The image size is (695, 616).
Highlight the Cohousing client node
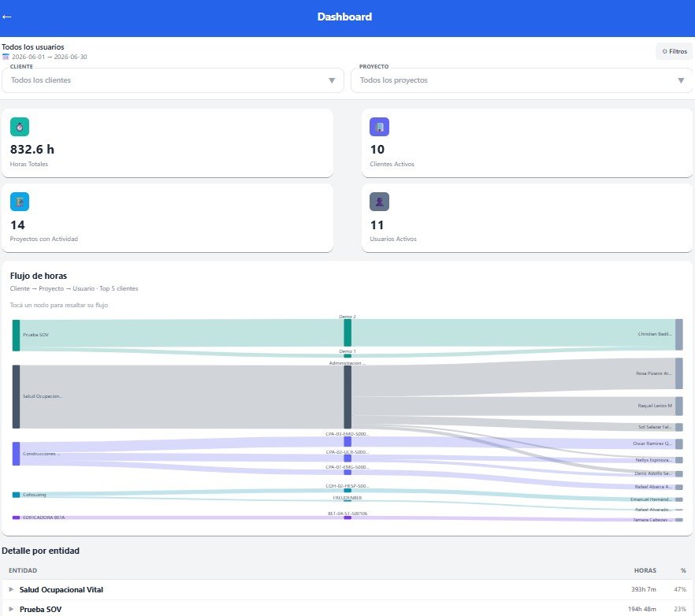tap(16, 495)
